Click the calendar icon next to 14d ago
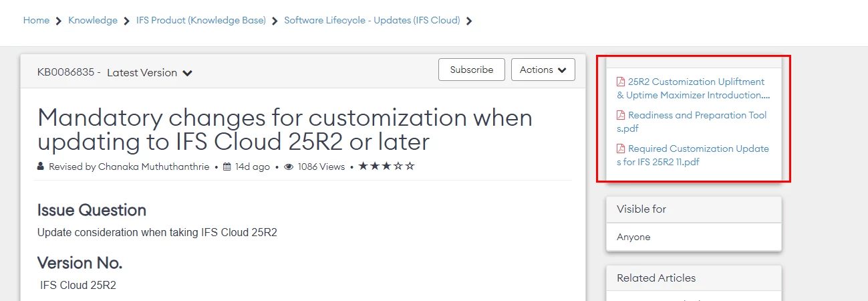Image resolution: width=868 pixels, height=301 pixels. (227, 167)
